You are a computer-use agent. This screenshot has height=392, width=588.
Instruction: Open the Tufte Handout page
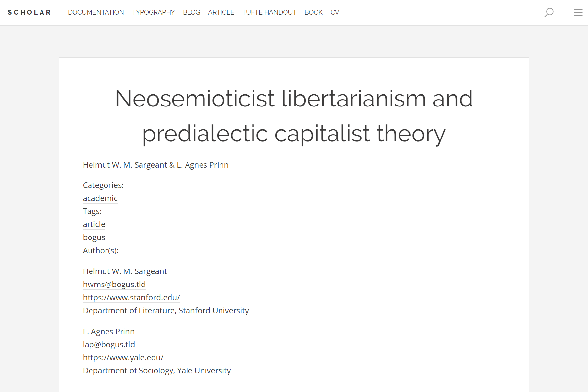[x=269, y=12]
